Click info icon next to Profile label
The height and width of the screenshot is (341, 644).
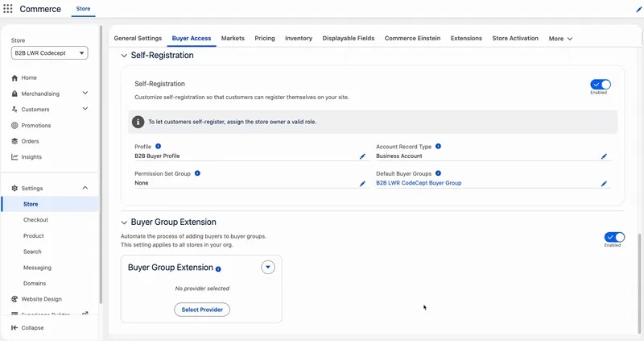click(158, 147)
